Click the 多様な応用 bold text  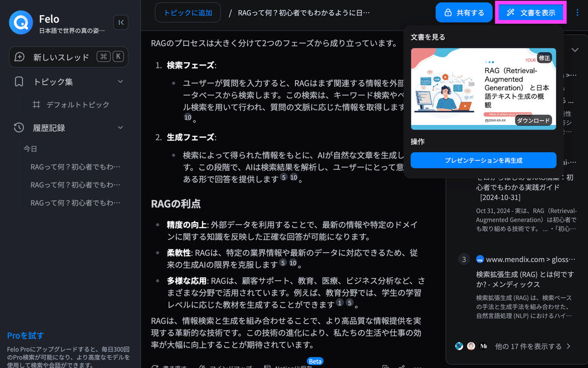tap(186, 281)
